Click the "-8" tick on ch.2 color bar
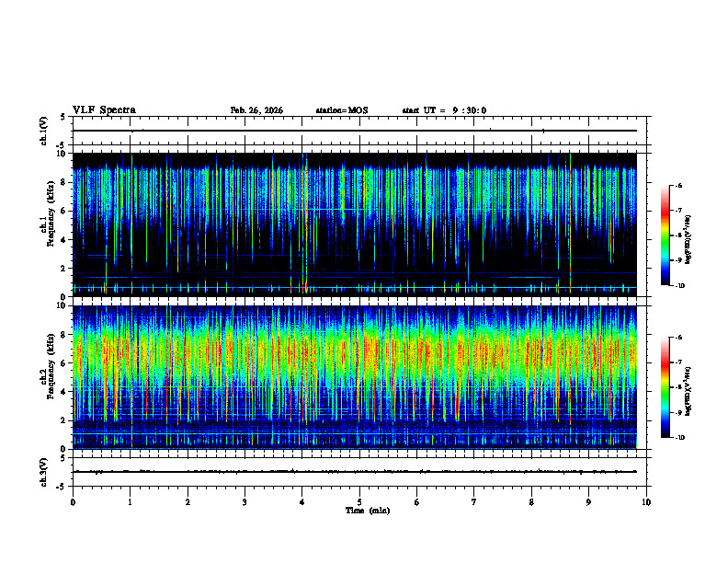 click(x=678, y=387)
